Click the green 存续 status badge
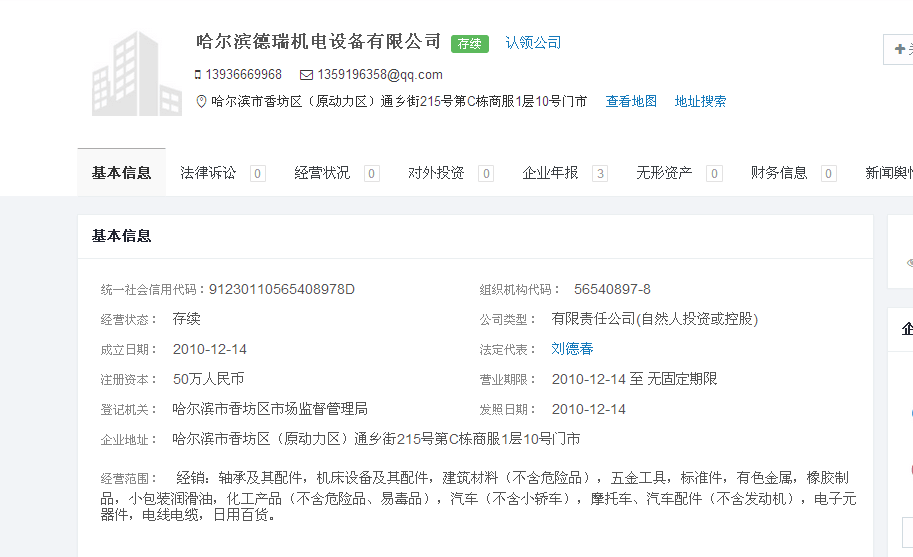The width and height of the screenshot is (913, 557). (x=469, y=43)
